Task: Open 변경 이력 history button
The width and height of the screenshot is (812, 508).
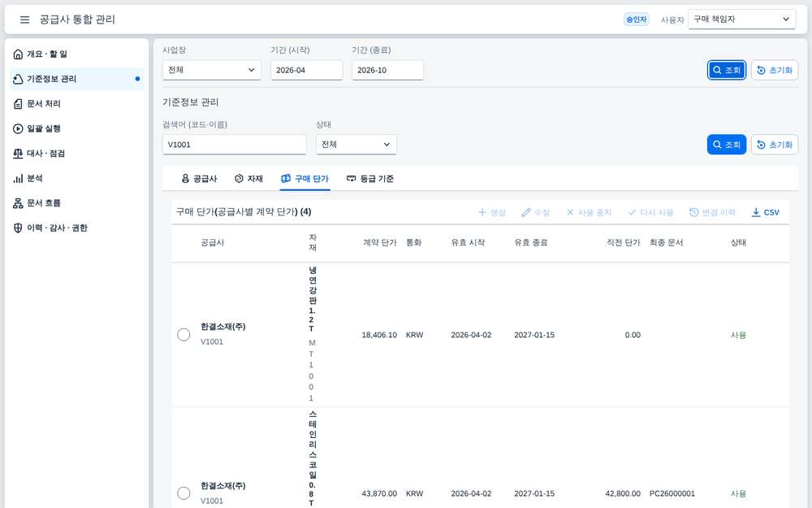Action: (712, 212)
